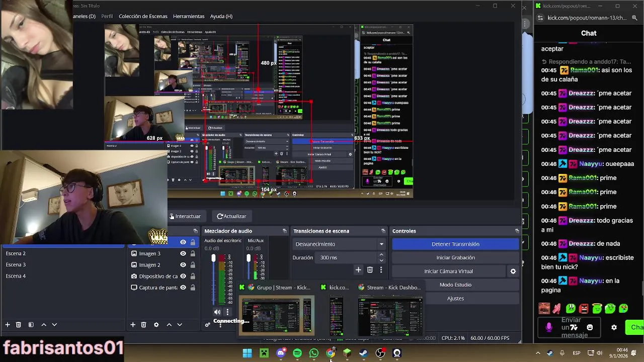Open Ajustes in the Controles panel

[x=455, y=298]
